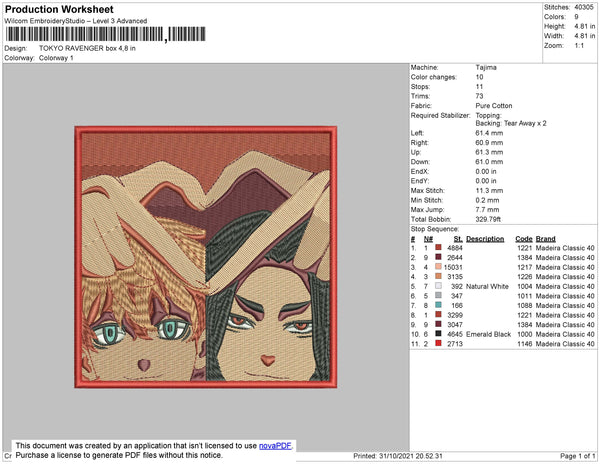The image size is (600, 464).
Task: Click the Max Stitch value '11.3 mm'
Action: (x=489, y=190)
